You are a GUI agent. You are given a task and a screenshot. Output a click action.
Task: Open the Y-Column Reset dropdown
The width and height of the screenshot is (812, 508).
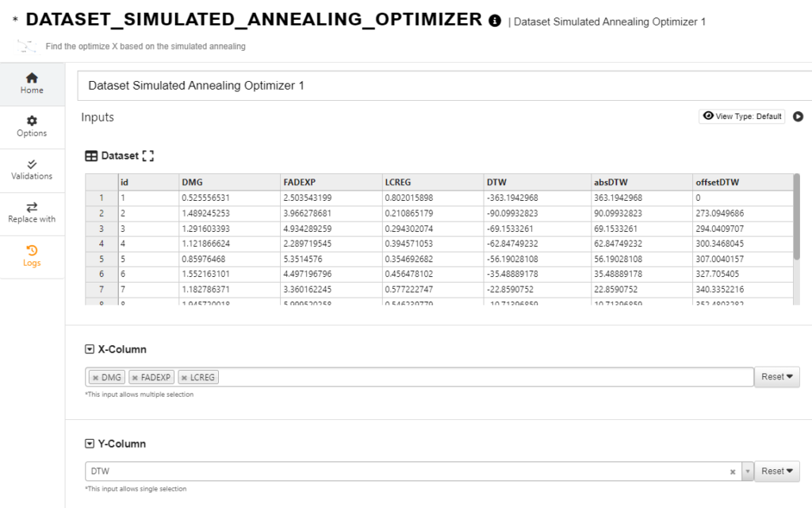click(776, 471)
